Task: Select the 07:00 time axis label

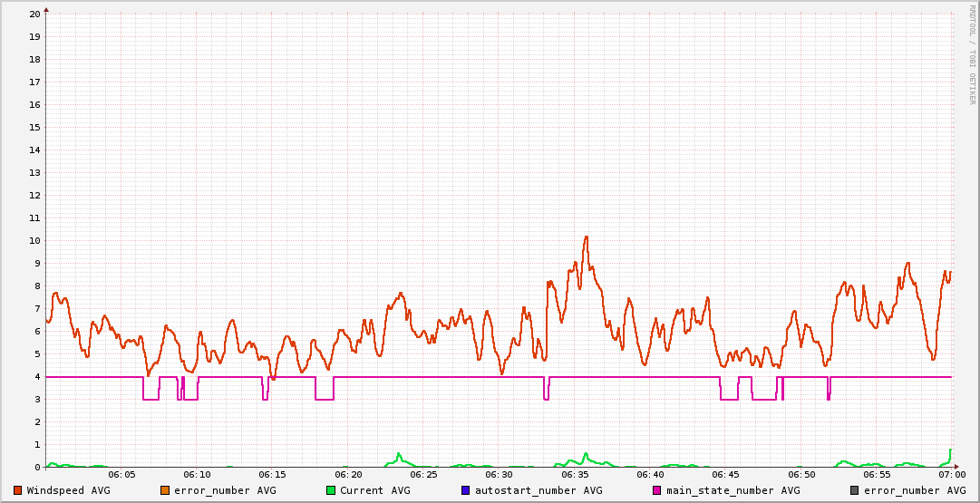Action: pyautogui.click(x=952, y=474)
